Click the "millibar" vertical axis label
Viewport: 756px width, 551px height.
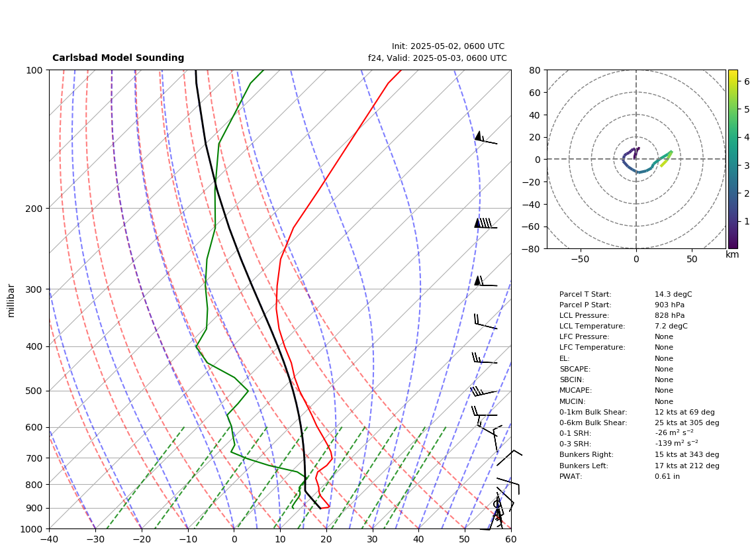[11, 301]
